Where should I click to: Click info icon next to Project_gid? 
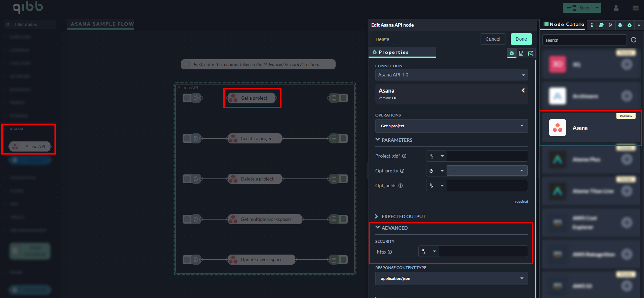(x=404, y=156)
